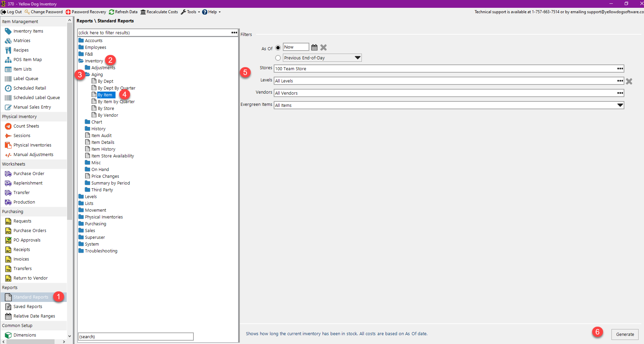Clear the As Of date value
Image resolution: width=644 pixels, height=344 pixels.
point(324,47)
